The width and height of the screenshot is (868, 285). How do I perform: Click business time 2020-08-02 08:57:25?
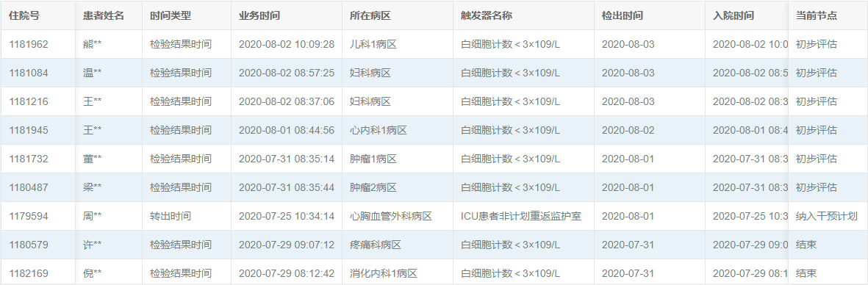point(286,73)
